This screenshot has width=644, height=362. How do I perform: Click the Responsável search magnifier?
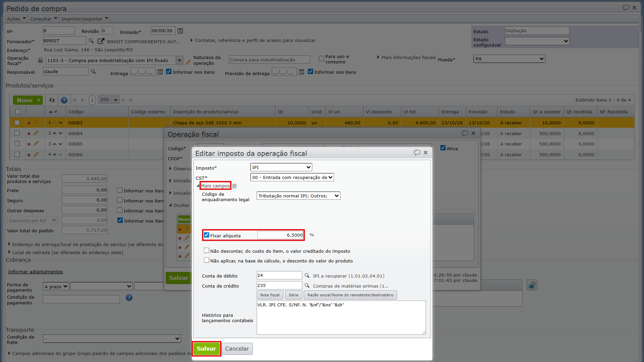93,71
